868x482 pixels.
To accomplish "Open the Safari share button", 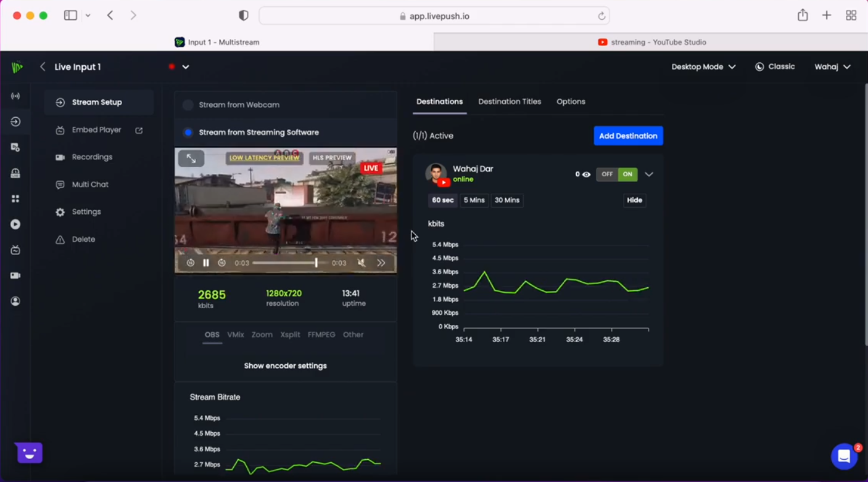I will tap(803, 15).
